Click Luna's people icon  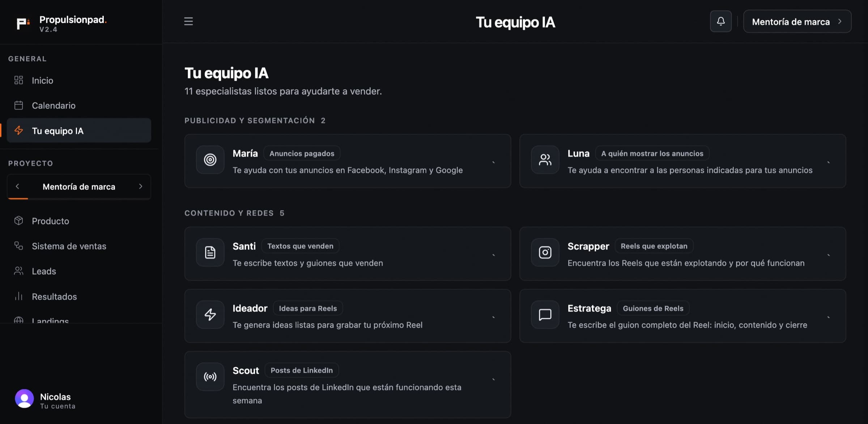tap(545, 159)
